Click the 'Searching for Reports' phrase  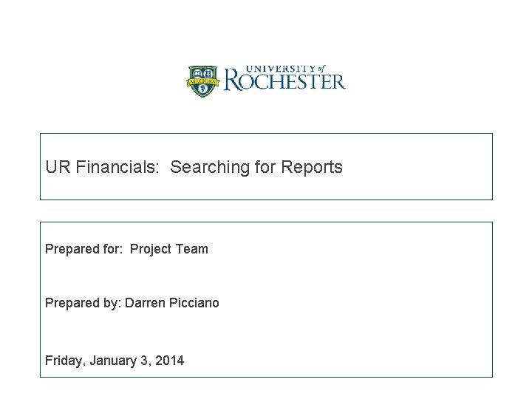(x=256, y=167)
